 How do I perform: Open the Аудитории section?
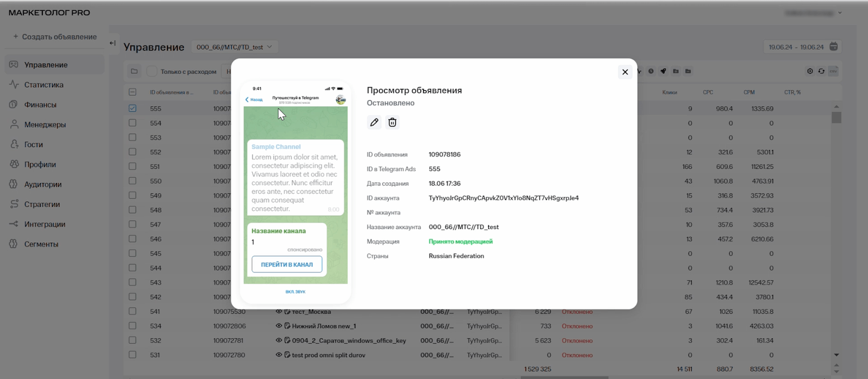point(54,184)
